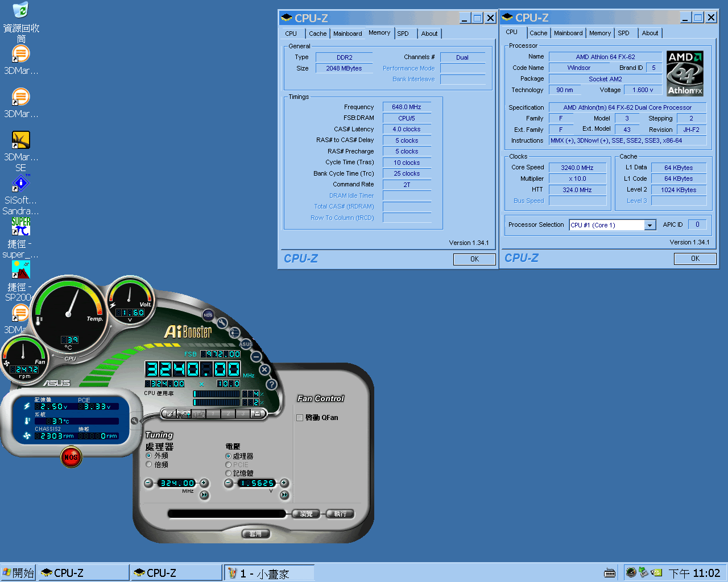Open SiSoft Sandra desktop shortcut
Screen dimensions: 728x582
[x=20, y=184]
